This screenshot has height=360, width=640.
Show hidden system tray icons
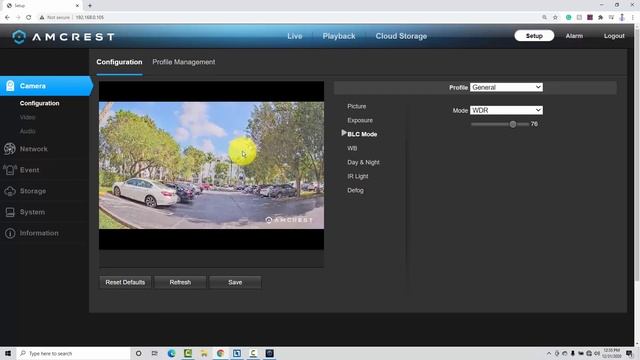click(549, 353)
